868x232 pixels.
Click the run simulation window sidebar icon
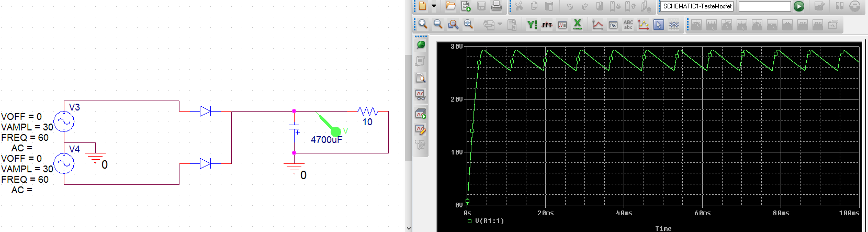click(x=421, y=113)
